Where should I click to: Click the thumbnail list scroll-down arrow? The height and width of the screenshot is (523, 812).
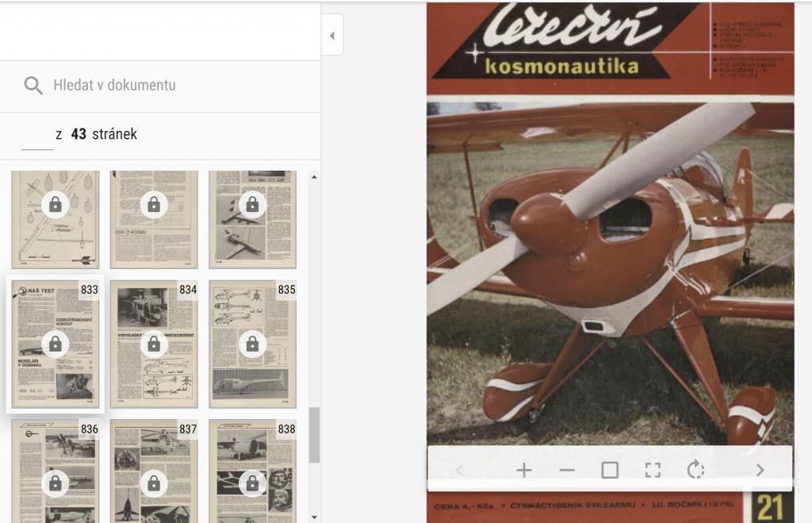pyautogui.click(x=314, y=517)
